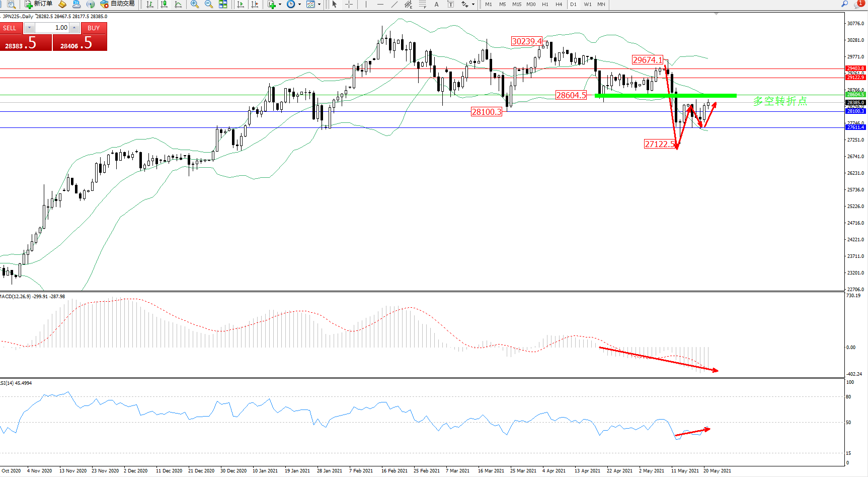Click the red SELL button

pyautogui.click(x=11, y=28)
